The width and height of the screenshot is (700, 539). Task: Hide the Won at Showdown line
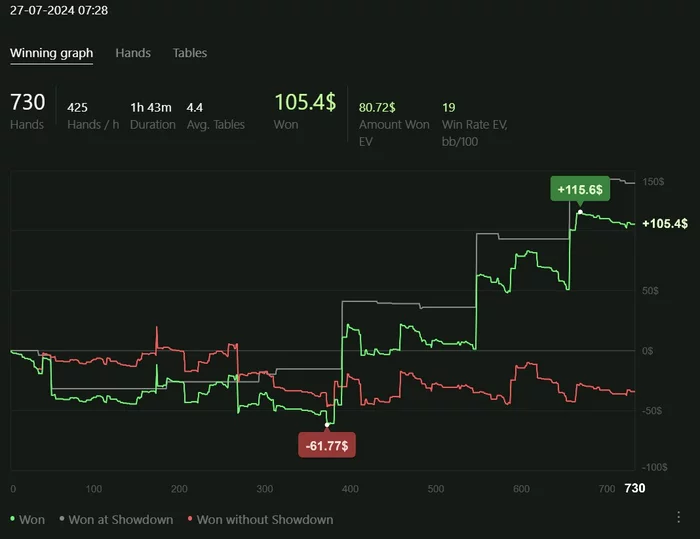[x=116, y=519]
